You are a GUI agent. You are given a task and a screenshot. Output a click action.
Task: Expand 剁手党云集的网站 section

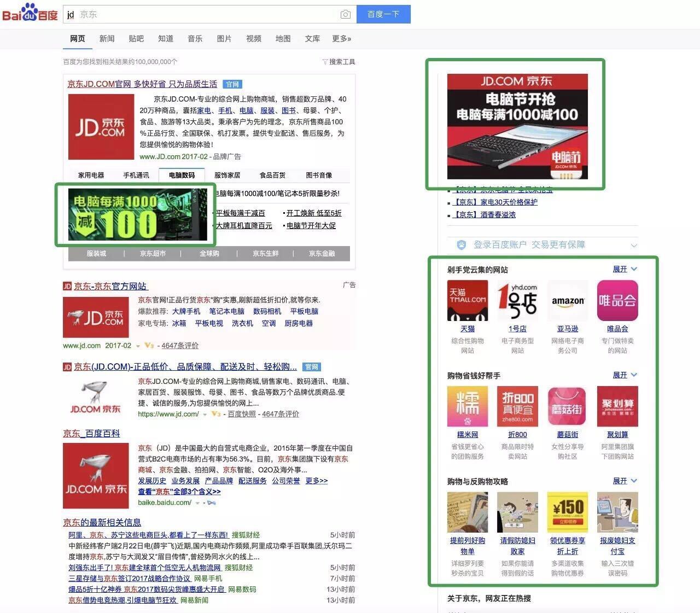625,269
